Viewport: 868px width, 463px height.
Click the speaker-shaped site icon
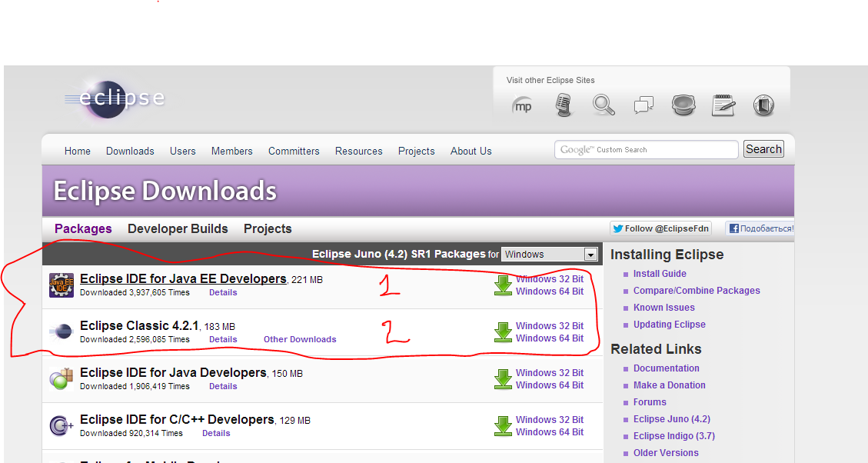[x=683, y=105]
